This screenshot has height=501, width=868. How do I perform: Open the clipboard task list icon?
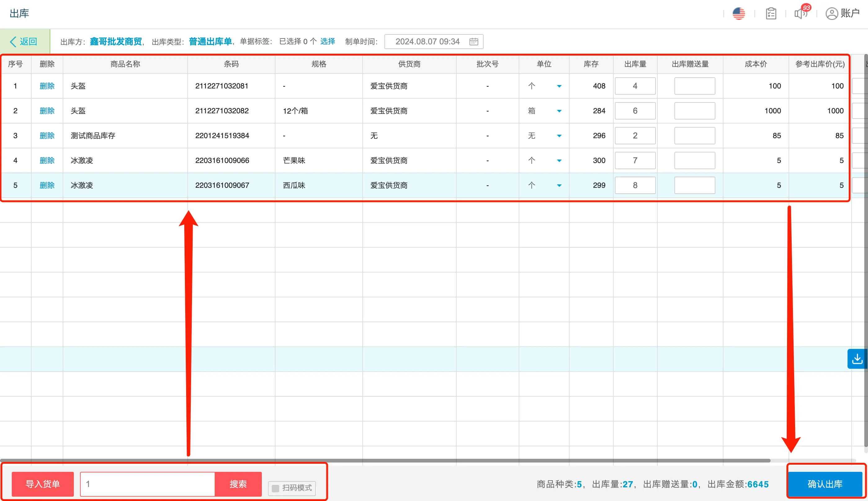pyautogui.click(x=771, y=14)
